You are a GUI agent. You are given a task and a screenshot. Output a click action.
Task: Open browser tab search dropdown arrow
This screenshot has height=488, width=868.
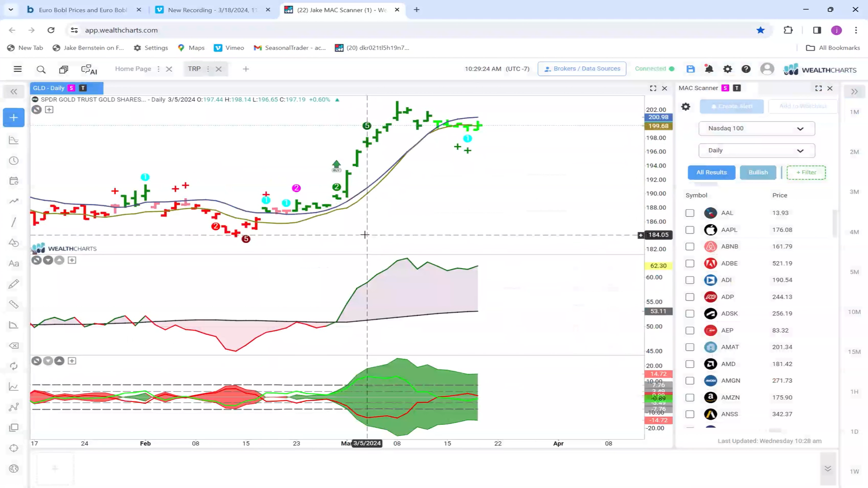(x=11, y=9)
